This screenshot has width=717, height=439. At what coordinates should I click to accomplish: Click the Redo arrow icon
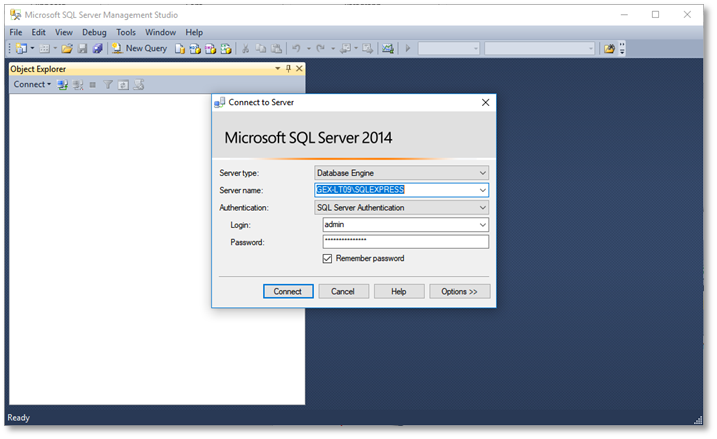pos(321,48)
